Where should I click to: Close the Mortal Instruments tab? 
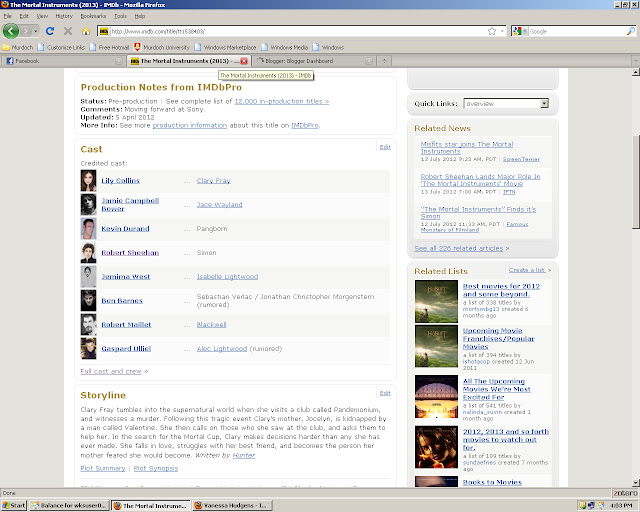point(244,61)
